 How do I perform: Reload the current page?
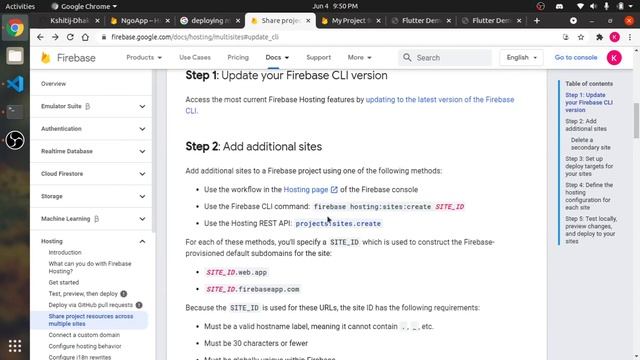[70, 37]
